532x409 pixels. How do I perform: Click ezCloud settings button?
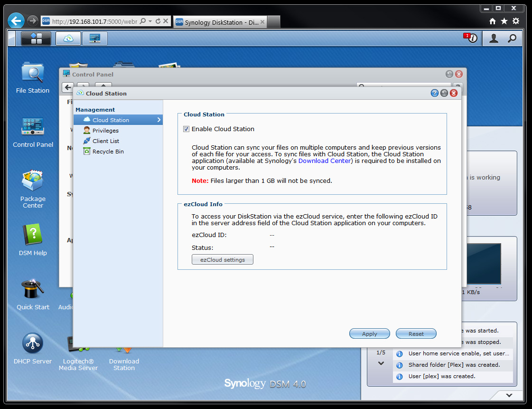[x=222, y=259]
